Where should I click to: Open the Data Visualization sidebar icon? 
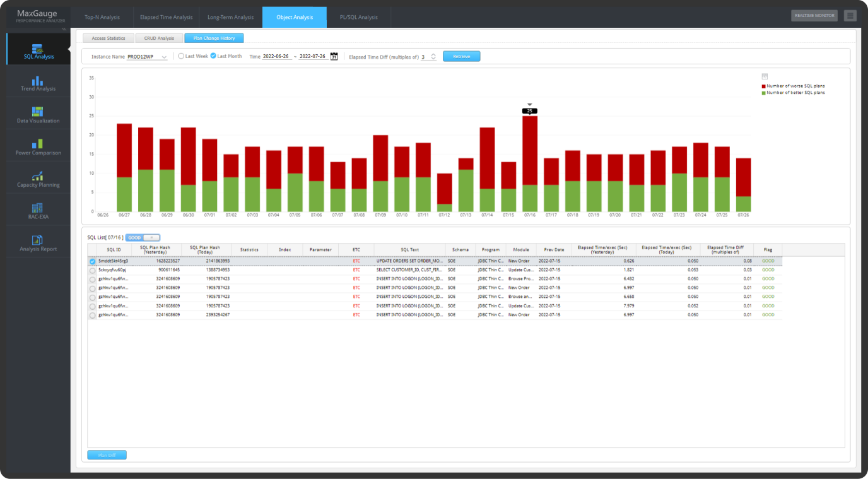38,115
